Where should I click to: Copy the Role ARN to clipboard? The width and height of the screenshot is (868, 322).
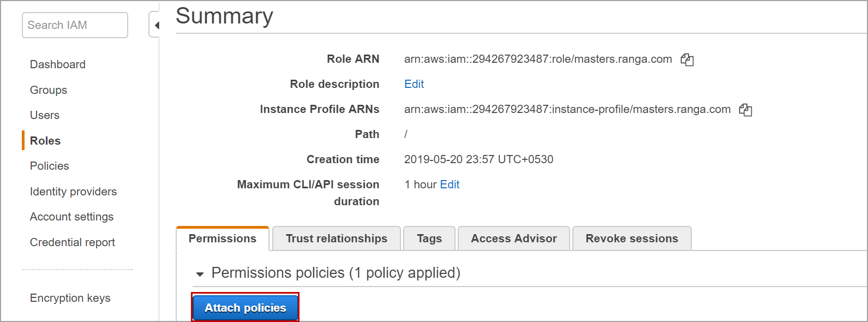pos(687,59)
